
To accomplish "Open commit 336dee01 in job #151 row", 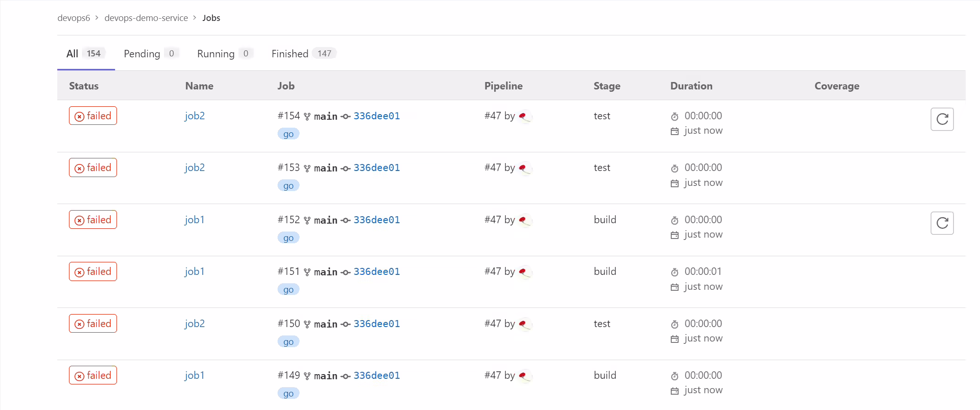I will (x=377, y=272).
